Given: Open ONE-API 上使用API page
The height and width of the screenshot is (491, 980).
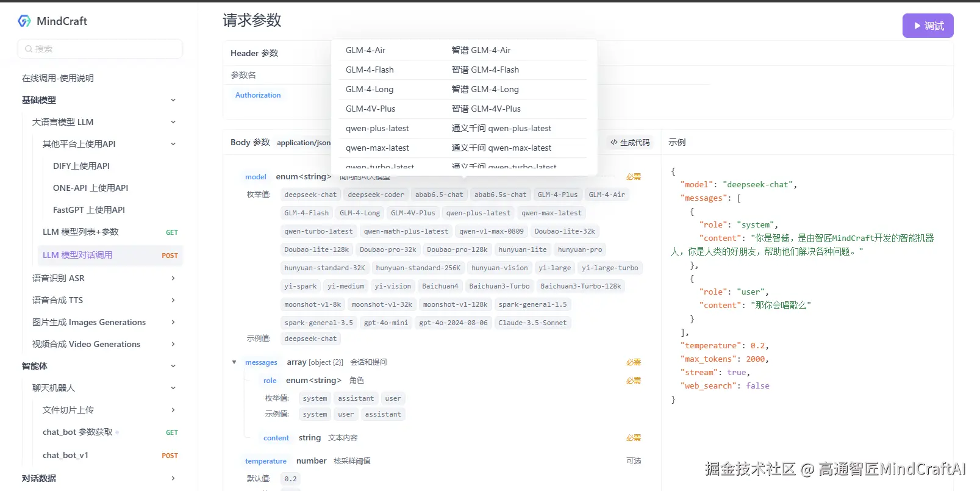Looking at the screenshot, I should point(91,188).
